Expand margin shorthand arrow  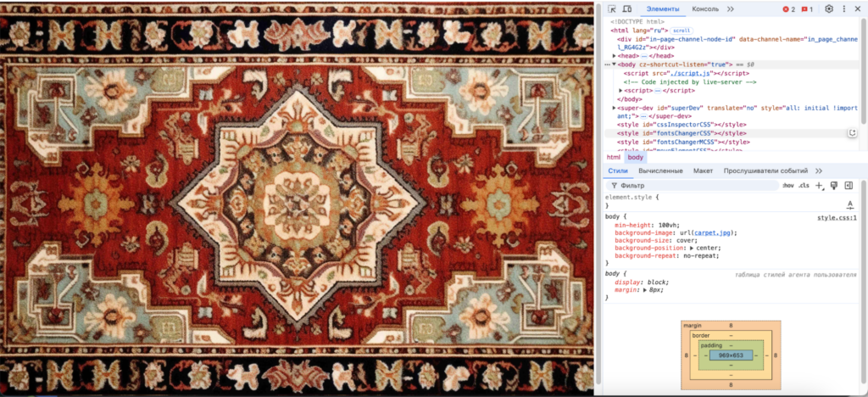[645, 289]
